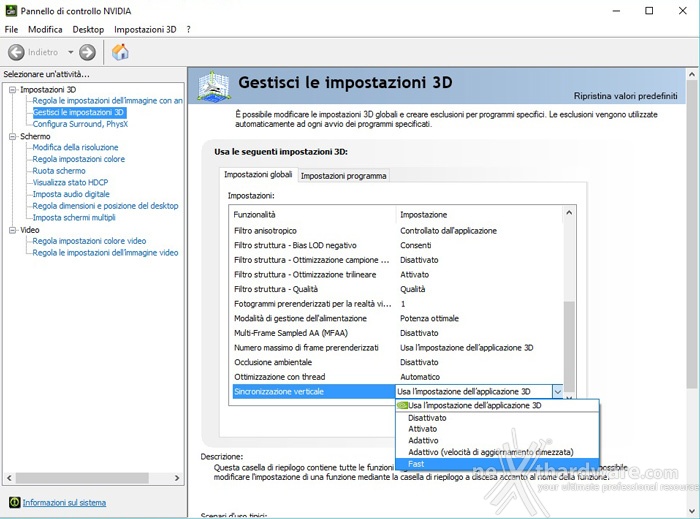Open the Impostazioni 3D menu
The image size is (700, 519).
click(x=145, y=29)
